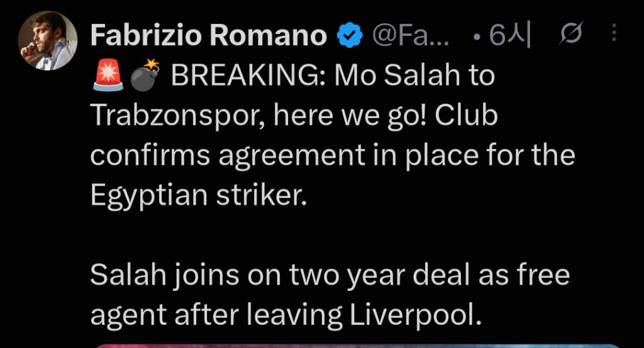Click the 'agent after leaving' text line
The width and height of the screenshot is (644, 348).
pyautogui.click(x=216, y=315)
